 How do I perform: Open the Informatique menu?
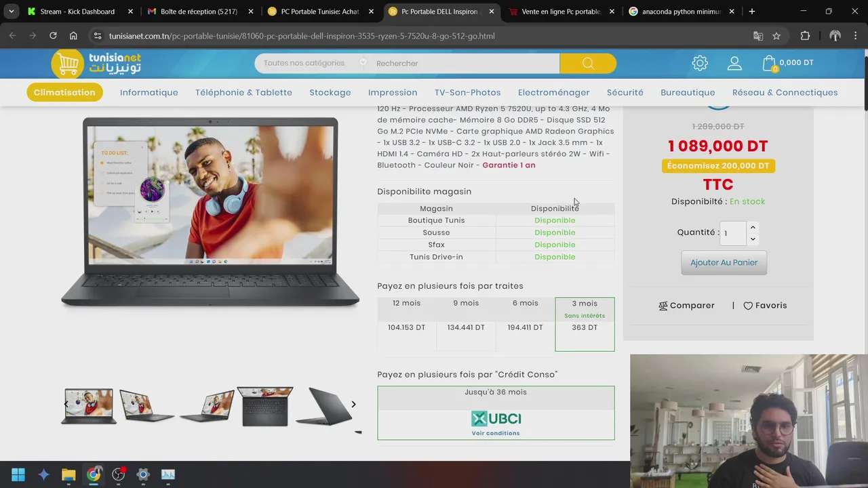click(x=149, y=93)
